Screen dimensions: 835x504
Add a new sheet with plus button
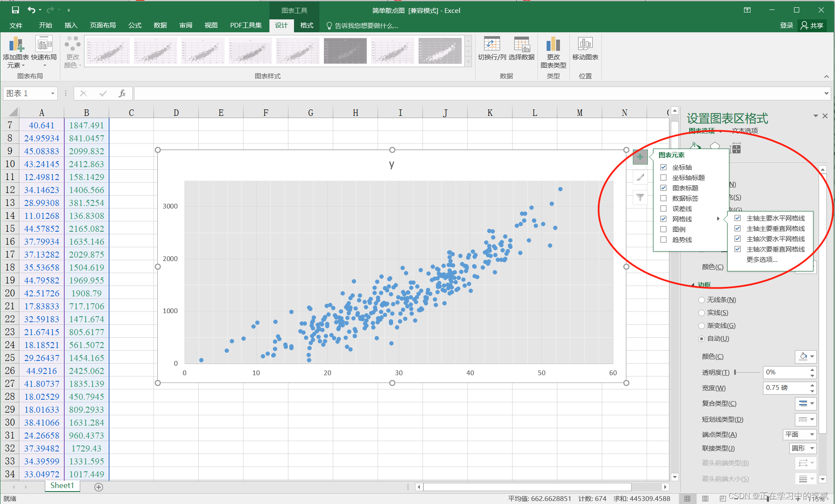(99, 487)
